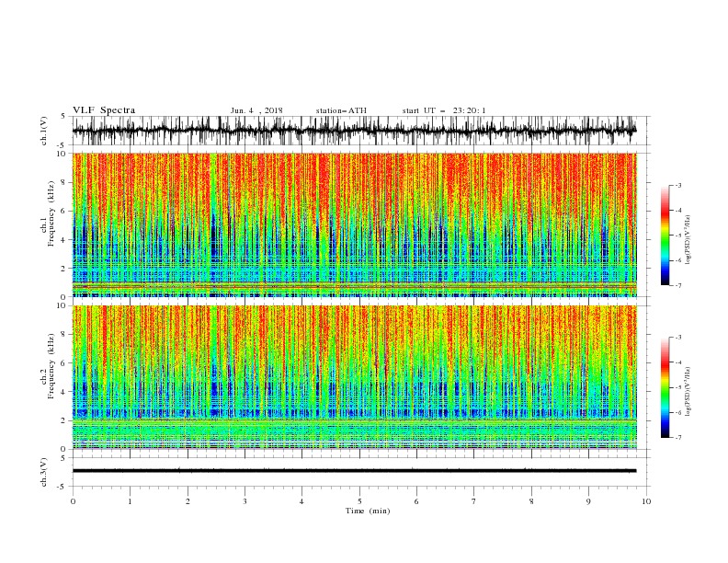Click the "start UT = 23:20: 1" text
This screenshot has width=728, height=563.
(x=444, y=110)
